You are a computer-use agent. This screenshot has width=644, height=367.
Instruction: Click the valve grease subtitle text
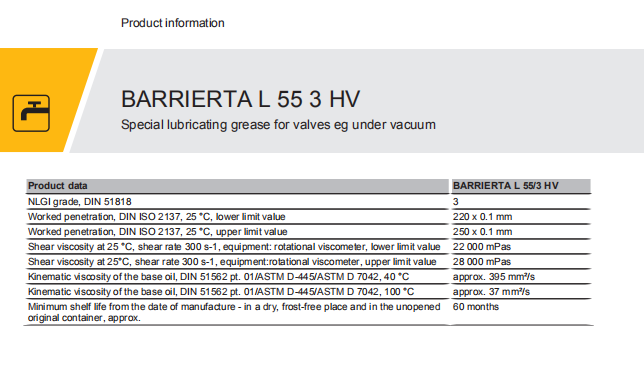tap(278, 125)
